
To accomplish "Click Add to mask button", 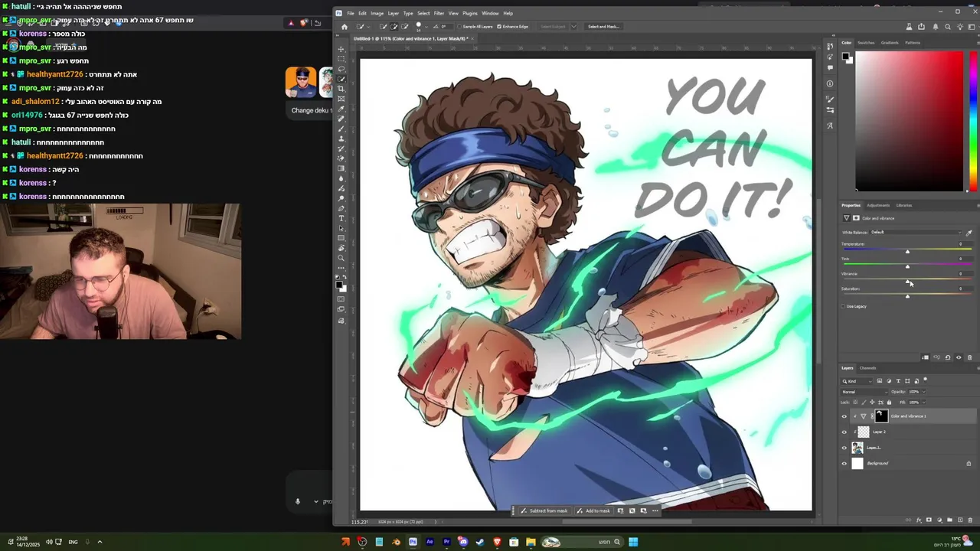I will pos(594,510).
